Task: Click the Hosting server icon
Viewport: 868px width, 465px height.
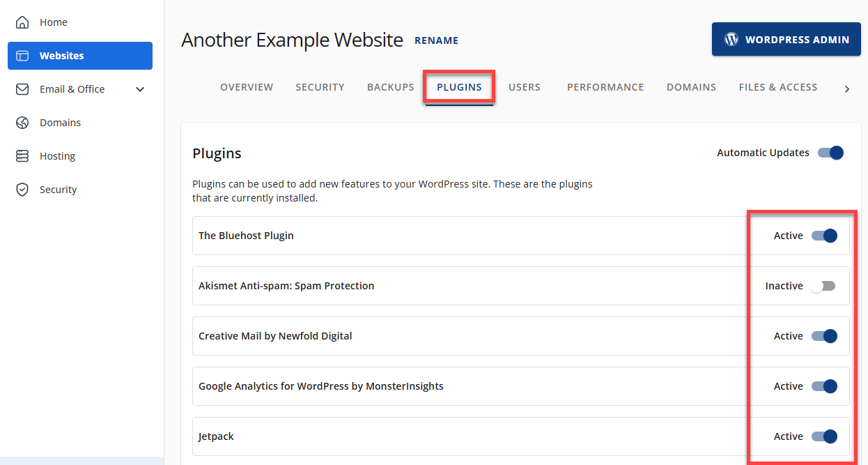Action: coord(22,156)
